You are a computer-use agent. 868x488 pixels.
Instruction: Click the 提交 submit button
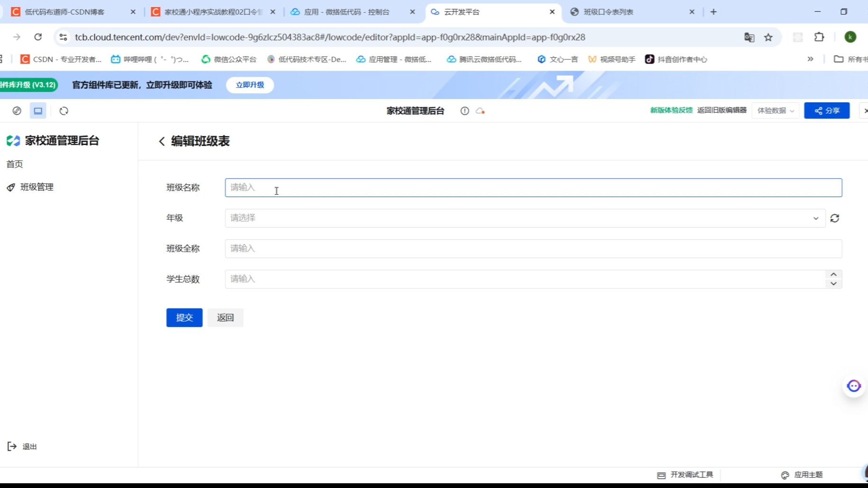click(x=184, y=317)
